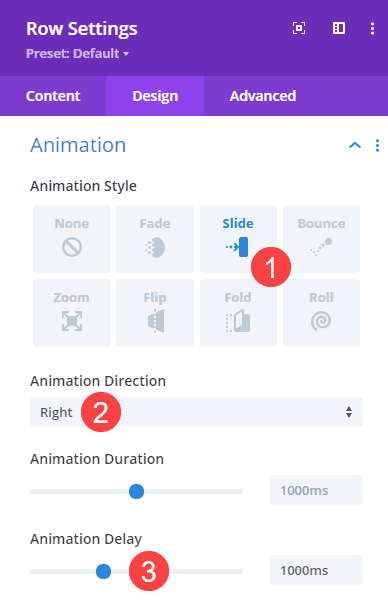Click the Row Settings title

pos(82,29)
